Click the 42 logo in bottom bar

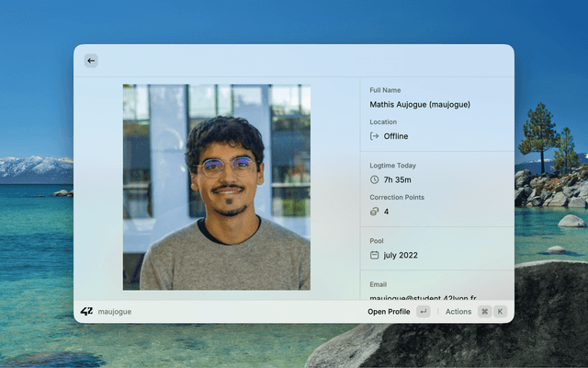tap(86, 312)
